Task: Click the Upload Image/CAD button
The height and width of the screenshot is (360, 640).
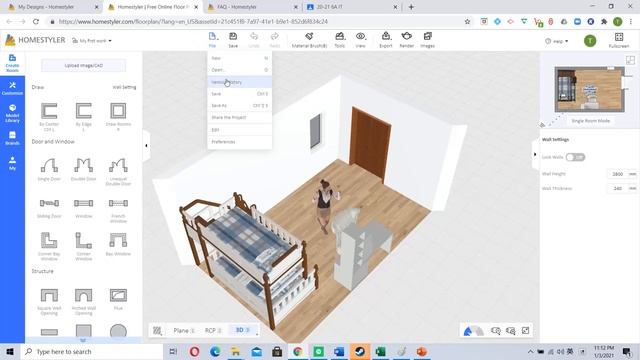Action: tap(84, 65)
